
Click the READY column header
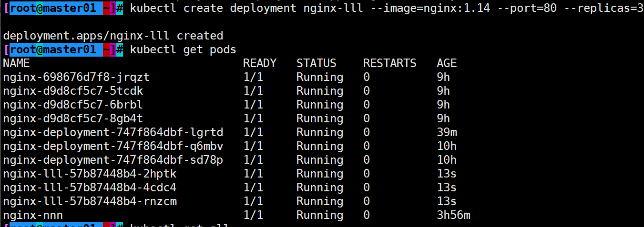click(260, 63)
